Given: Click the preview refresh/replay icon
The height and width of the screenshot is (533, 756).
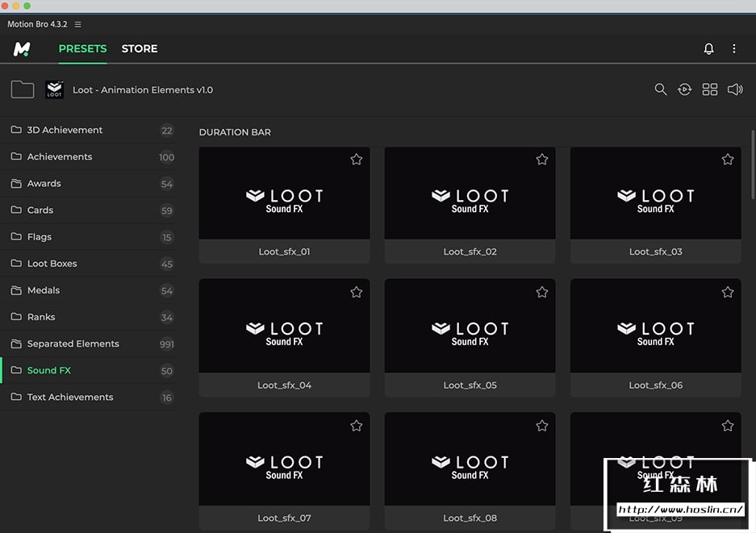Looking at the screenshot, I should 684,90.
